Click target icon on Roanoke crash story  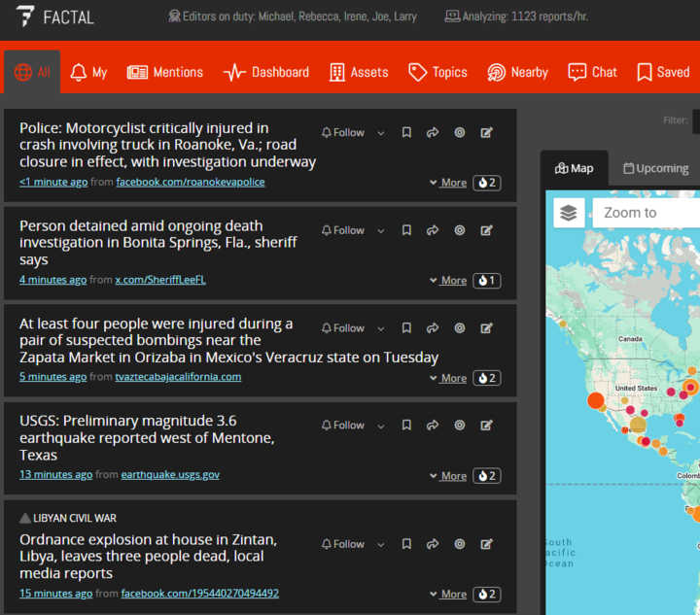point(459,132)
